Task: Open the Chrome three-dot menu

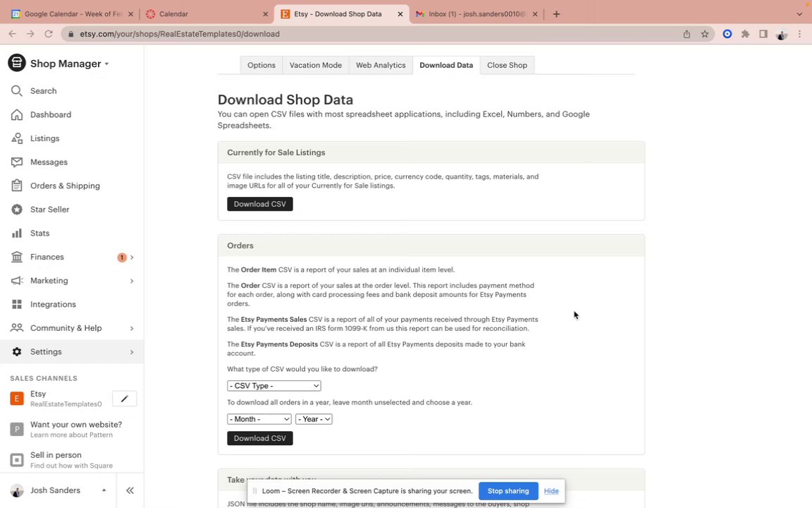Action: (800, 34)
